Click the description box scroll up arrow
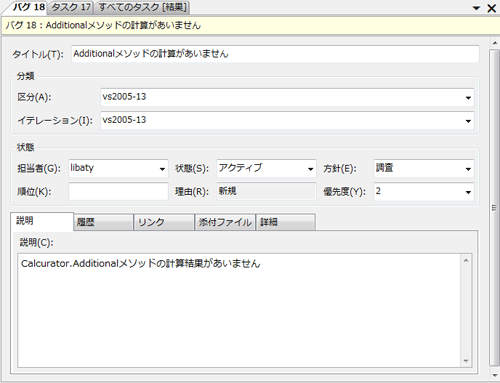The width and height of the screenshot is (500, 383). [466, 260]
